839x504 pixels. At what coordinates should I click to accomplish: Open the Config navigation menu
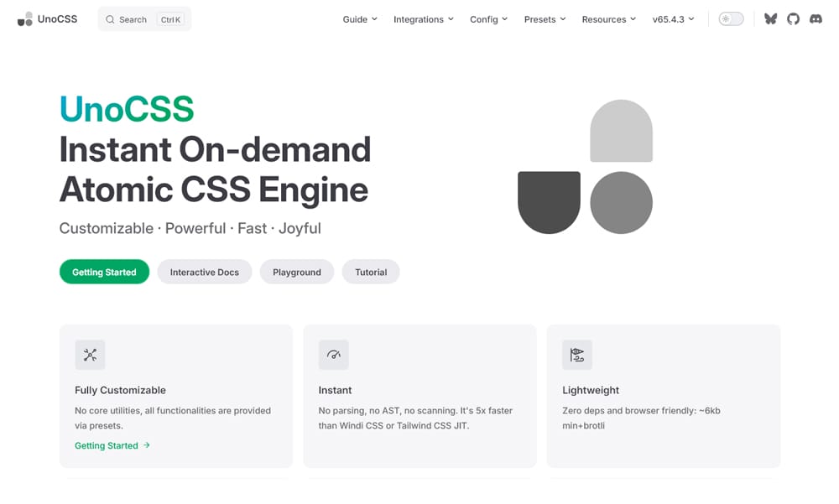click(x=488, y=19)
